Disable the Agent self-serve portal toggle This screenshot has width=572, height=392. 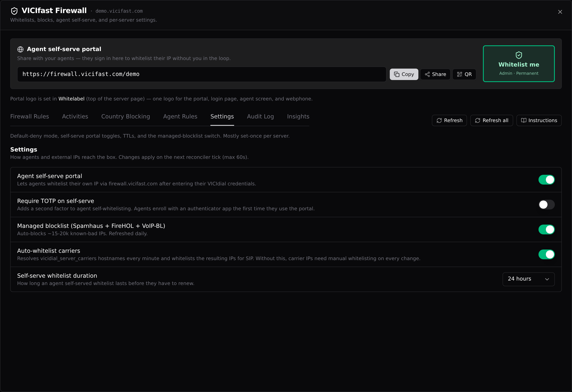(546, 180)
